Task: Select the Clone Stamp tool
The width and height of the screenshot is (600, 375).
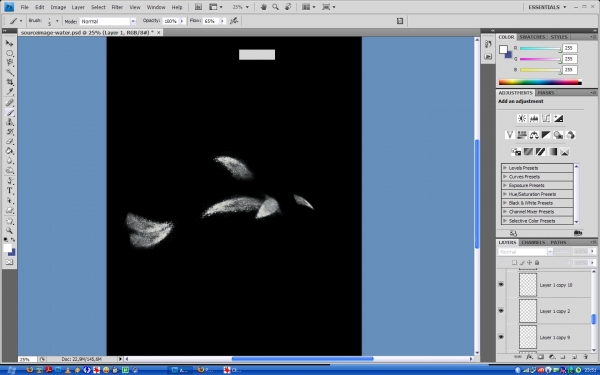Action: pyautogui.click(x=10, y=122)
